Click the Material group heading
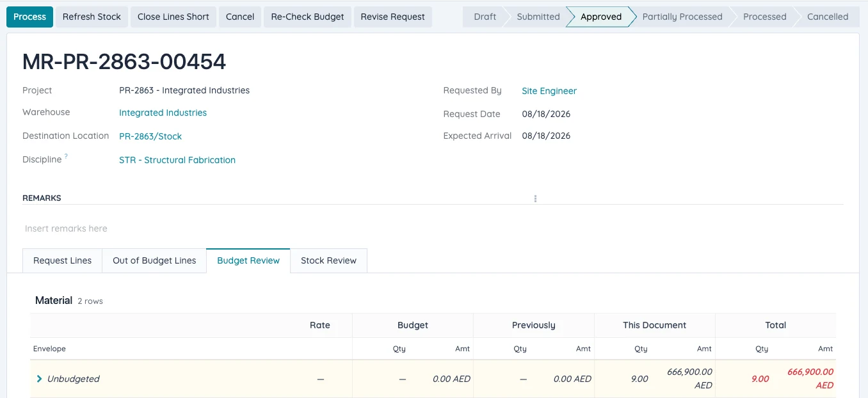This screenshot has height=398, width=868. (54, 300)
